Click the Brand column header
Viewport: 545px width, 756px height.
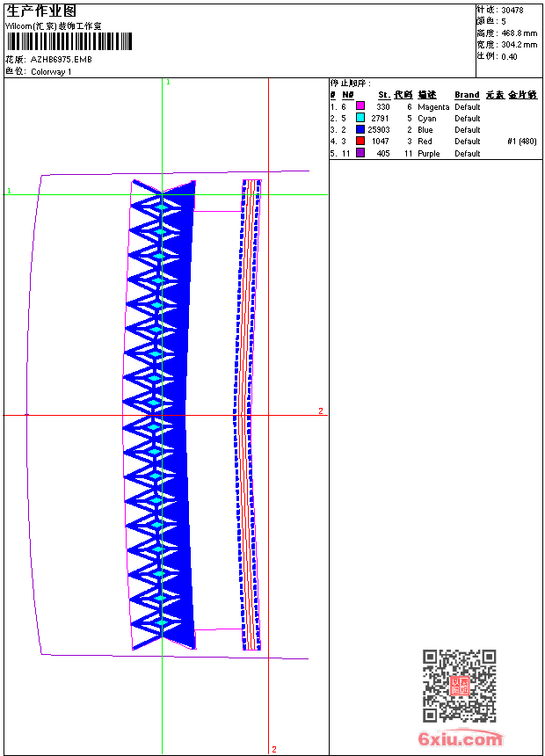click(x=467, y=95)
